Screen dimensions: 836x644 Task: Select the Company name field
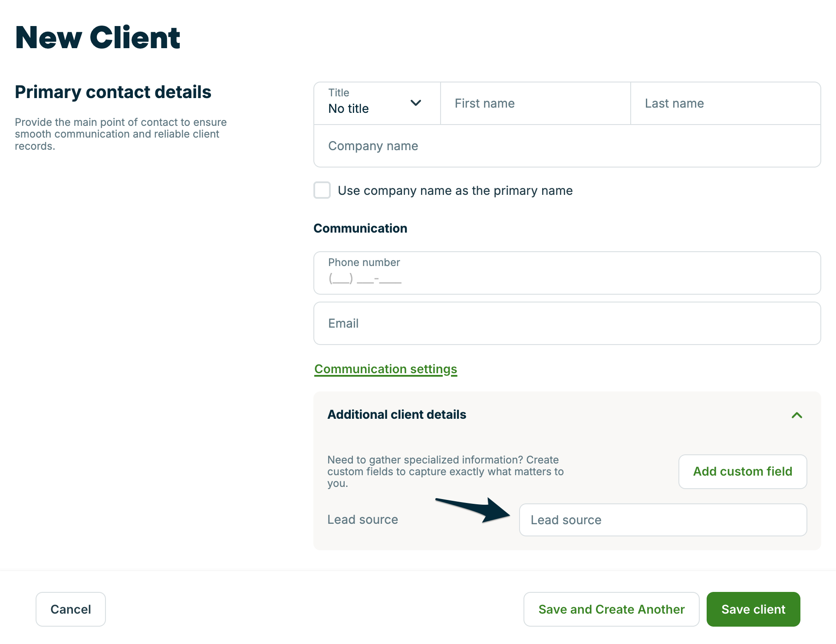tap(567, 146)
